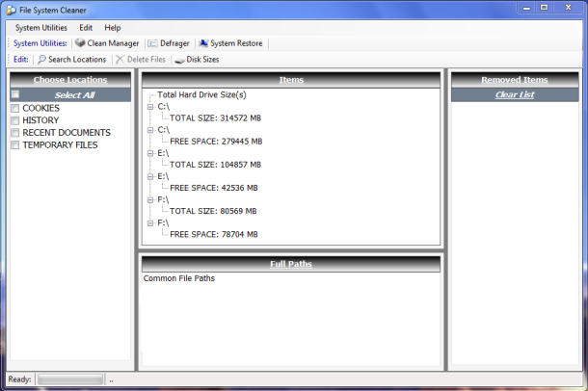Click the Common File Paths text

pyautogui.click(x=179, y=278)
